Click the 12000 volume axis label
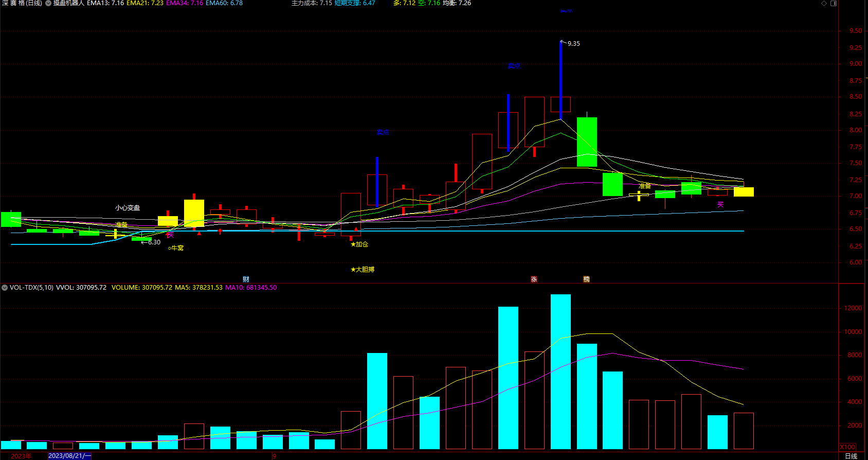Viewport: 868px width, 460px height. (853, 308)
